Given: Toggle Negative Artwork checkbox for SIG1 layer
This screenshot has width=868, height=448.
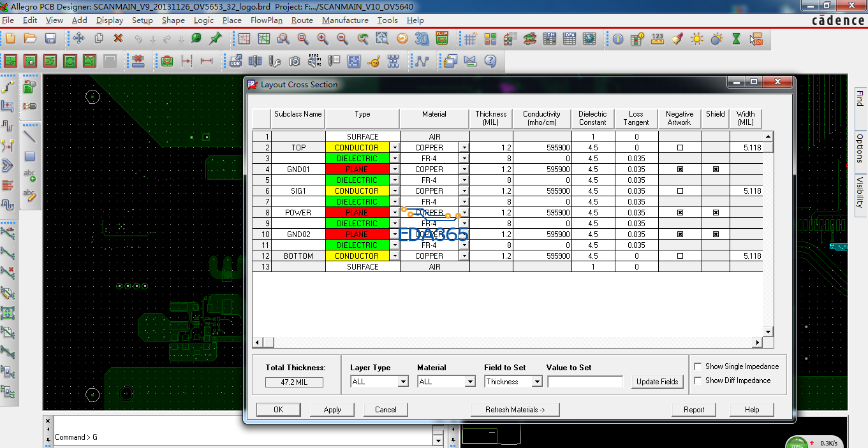Looking at the screenshot, I should (x=680, y=191).
